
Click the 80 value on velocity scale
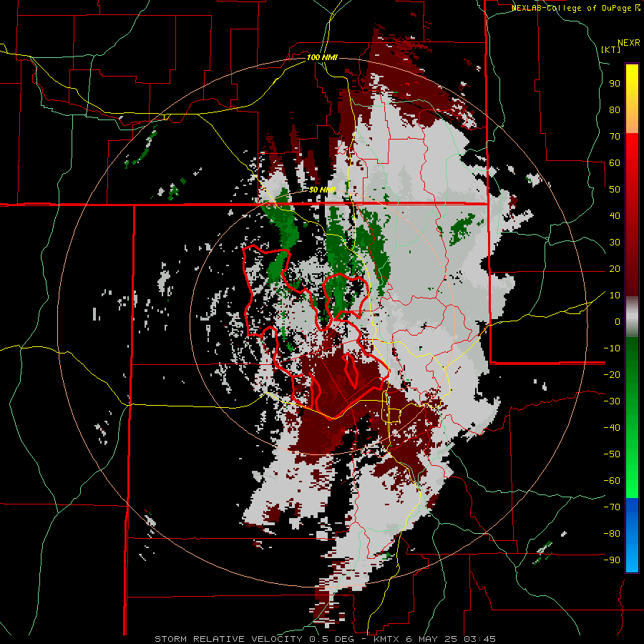615,110
